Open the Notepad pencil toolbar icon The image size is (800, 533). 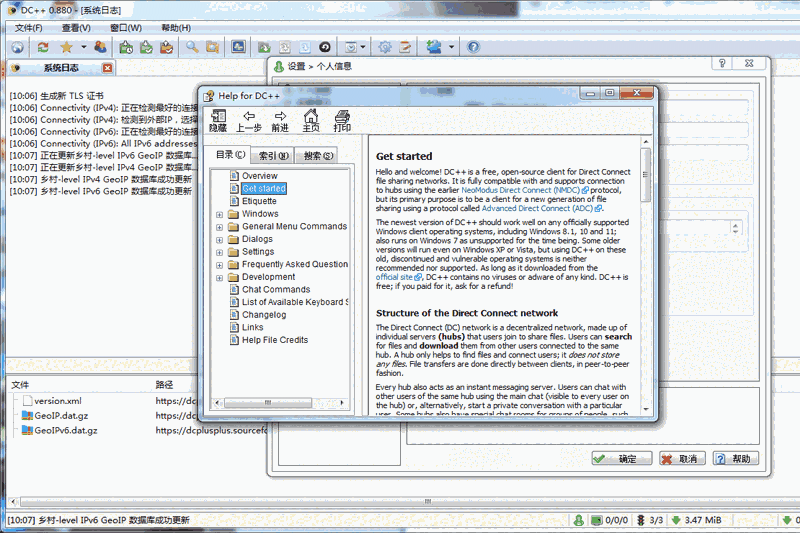tap(406, 47)
